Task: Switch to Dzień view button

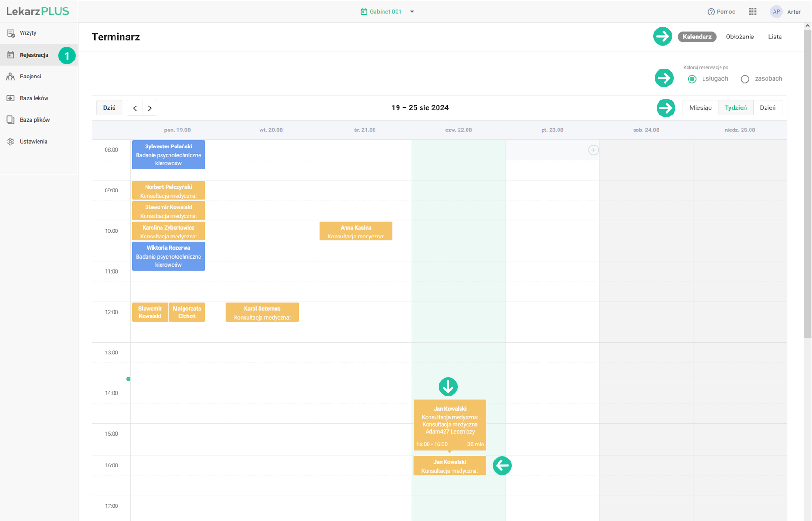Action: (x=767, y=108)
